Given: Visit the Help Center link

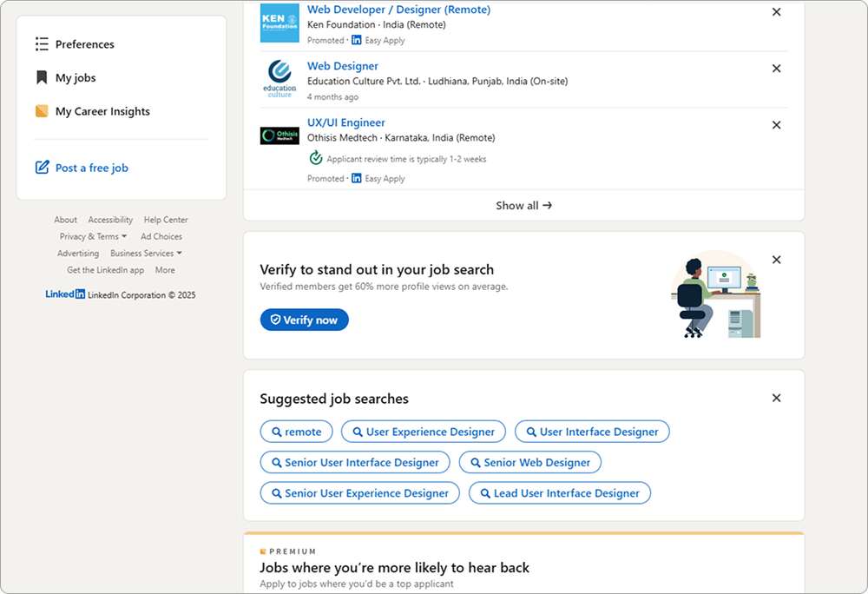Looking at the screenshot, I should (x=166, y=220).
